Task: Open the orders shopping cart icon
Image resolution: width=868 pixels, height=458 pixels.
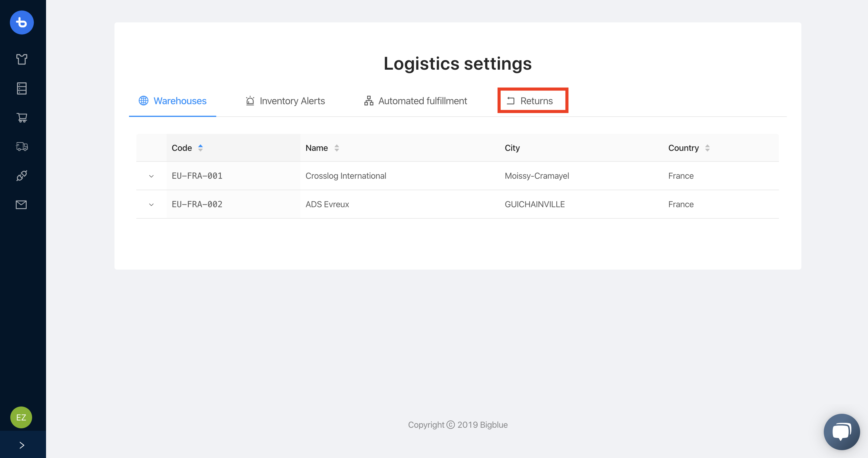Action: pyautogui.click(x=22, y=118)
